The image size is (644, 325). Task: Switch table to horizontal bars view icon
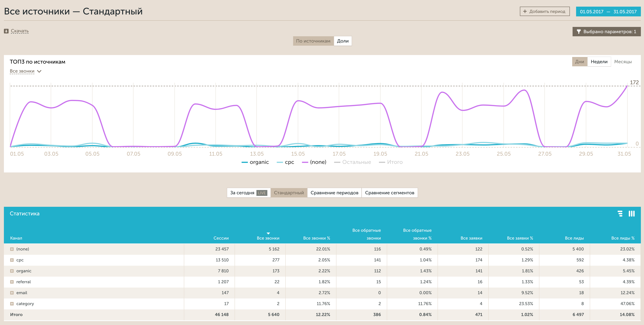pyautogui.click(x=620, y=213)
